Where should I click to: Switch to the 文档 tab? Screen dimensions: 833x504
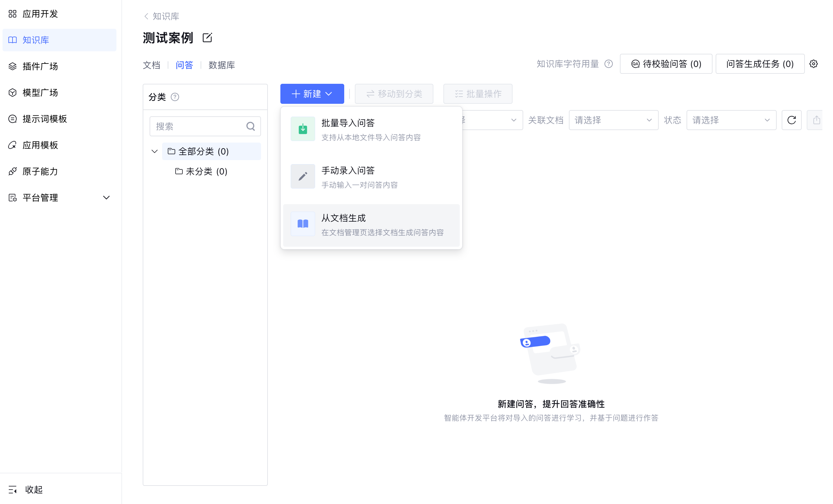(x=151, y=65)
